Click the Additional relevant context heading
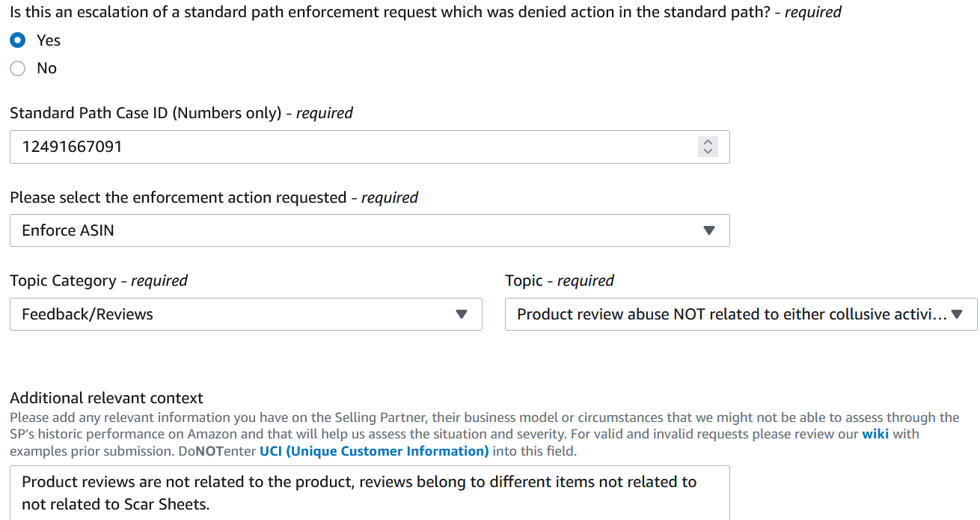This screenshot has width=980, height=520. [x=106, y=398]
